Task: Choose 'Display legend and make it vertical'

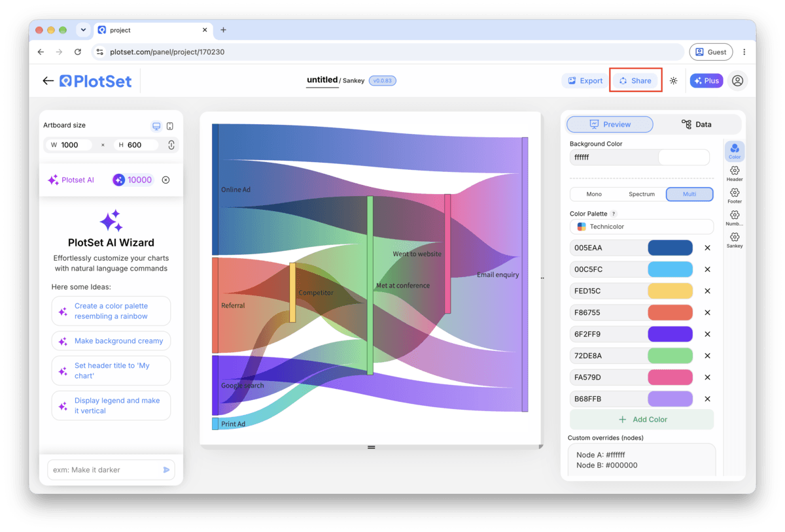Action: 111,406
